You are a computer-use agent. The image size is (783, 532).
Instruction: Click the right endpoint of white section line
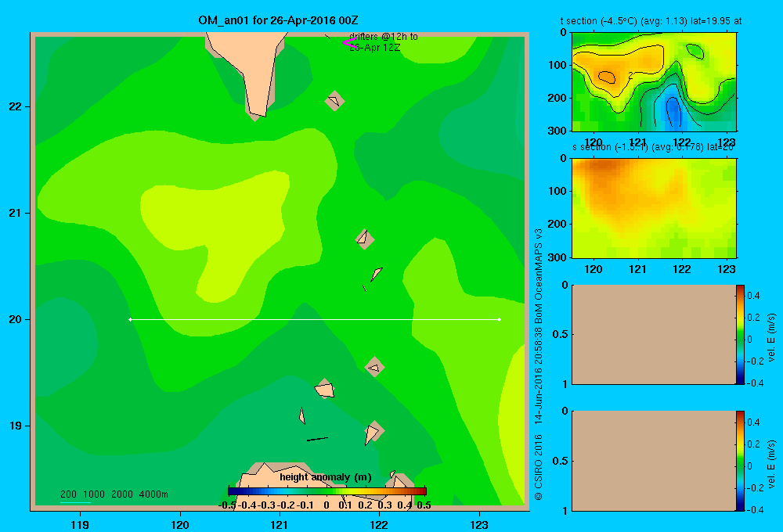pos(500,319)
